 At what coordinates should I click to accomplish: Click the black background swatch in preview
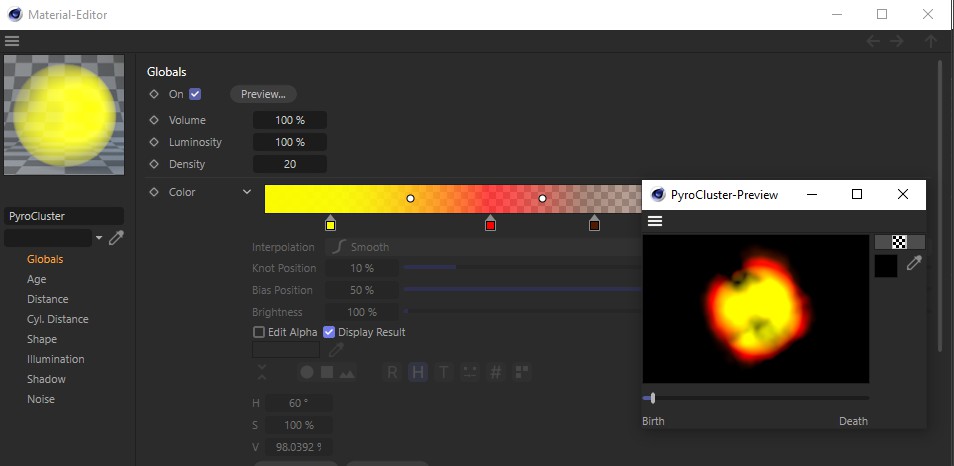886,266
